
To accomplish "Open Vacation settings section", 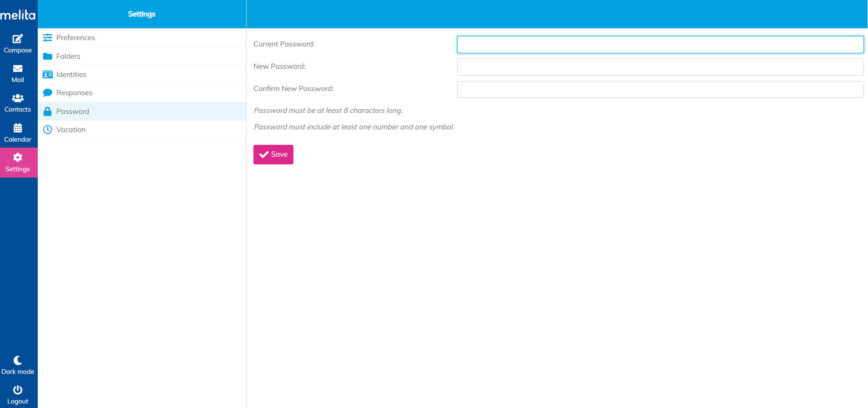I will (x=71, y=130).
